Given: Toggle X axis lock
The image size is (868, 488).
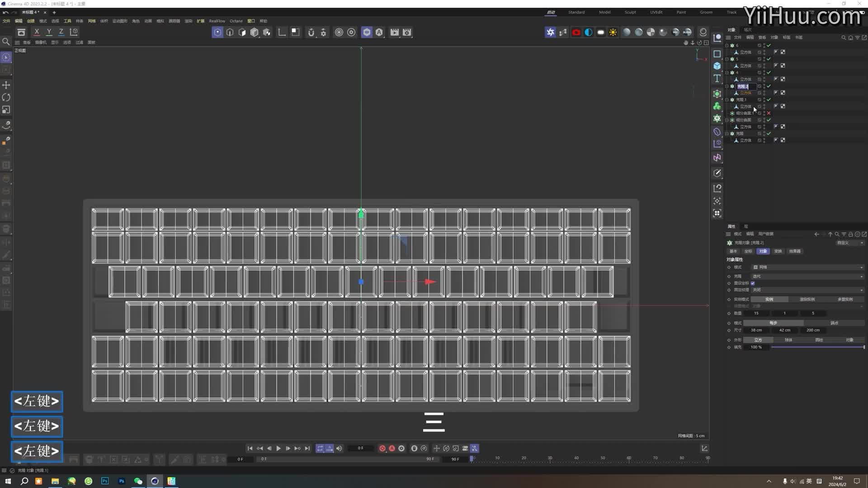Looking at the screenshot, I should click(x=37, y=32).
